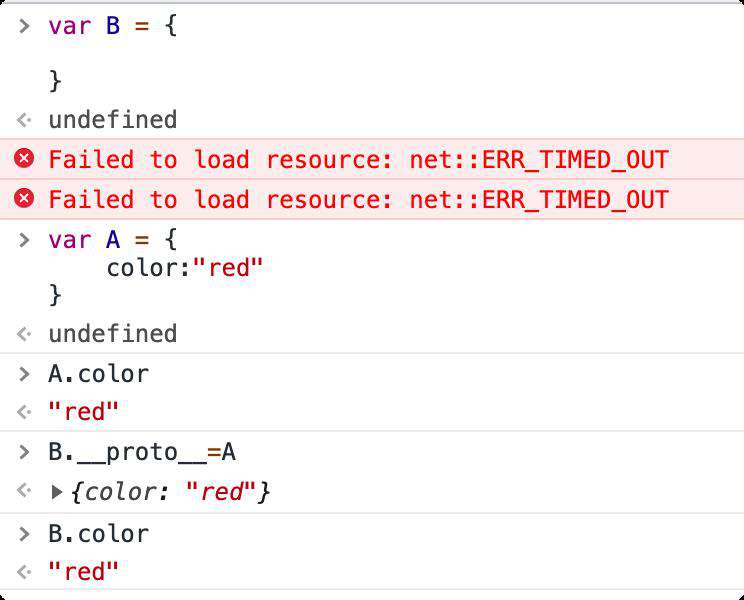Select the first Failed to load resource message
This screenshot has height=600, width=744.
(359, 159)
